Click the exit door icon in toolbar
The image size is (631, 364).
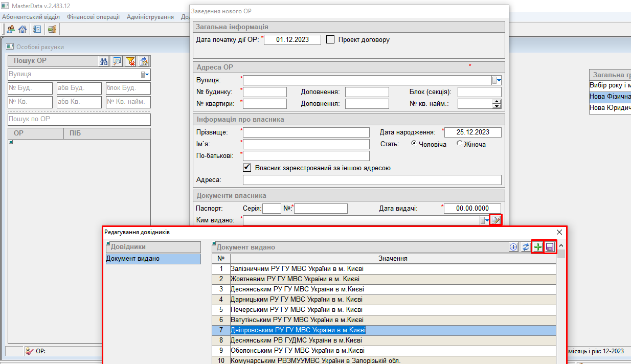tap(52, 29)
